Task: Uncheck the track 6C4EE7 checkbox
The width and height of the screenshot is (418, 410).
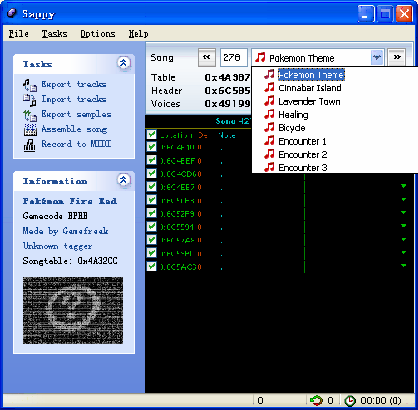Action: pyautogui.click(x=152, y=187)
